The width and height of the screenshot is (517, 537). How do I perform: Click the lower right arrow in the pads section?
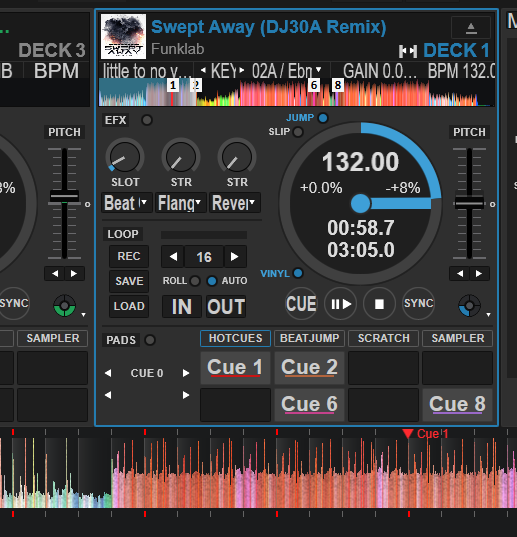186,395
